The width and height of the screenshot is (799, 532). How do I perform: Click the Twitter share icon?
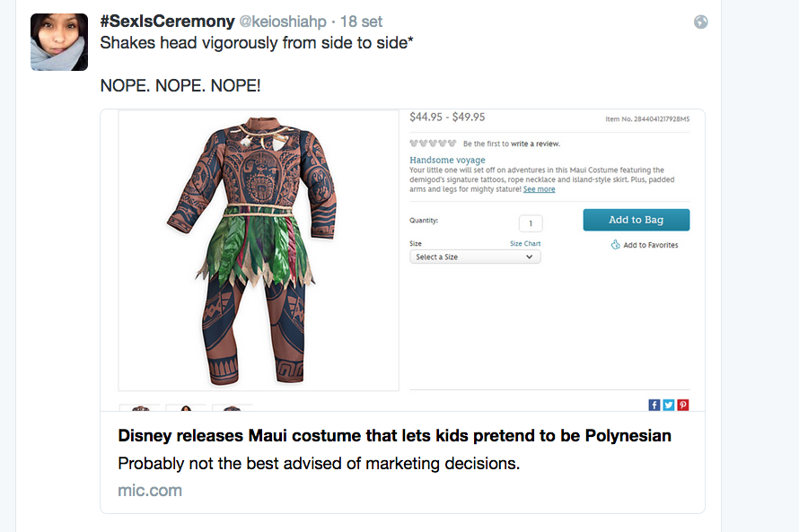tap(669, 405)
